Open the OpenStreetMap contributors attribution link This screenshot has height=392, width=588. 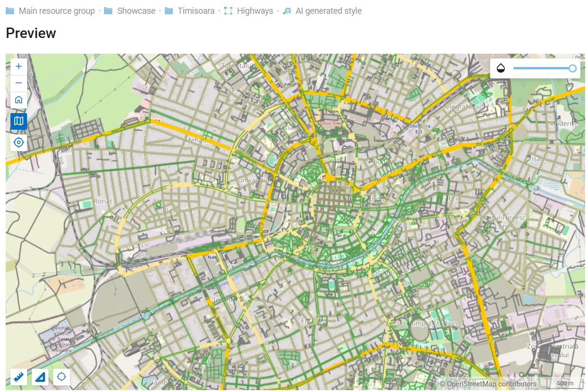point(488,383)
